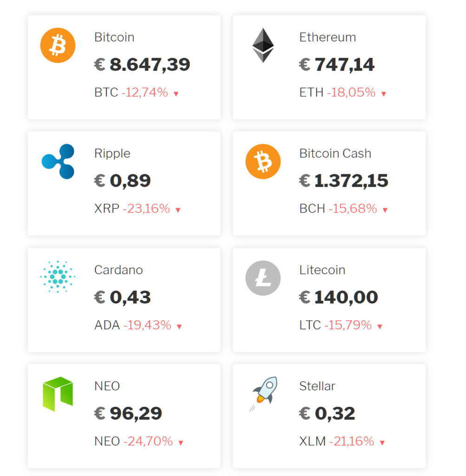466x476 pixels.
Task: Click the Bitcoin Cash title text
Action: click(335, 153)
